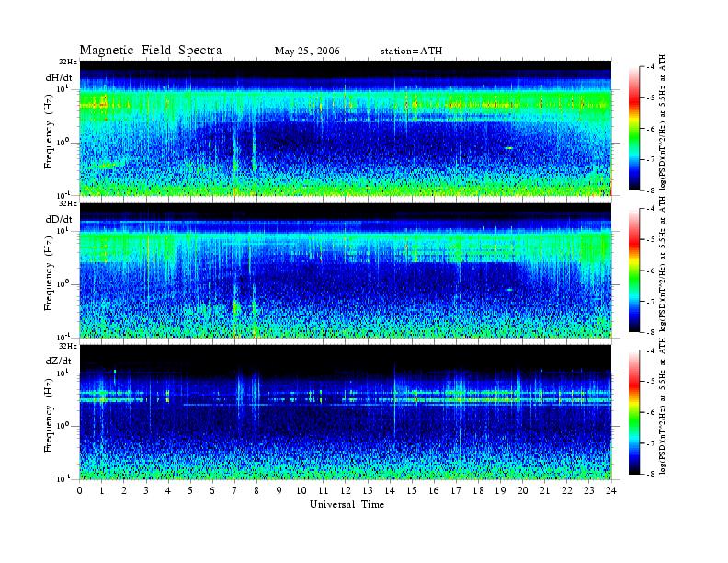Click hour tick label "7" on time axis
The height and width of the screenshot is (563, 728).
tap(235, 490)
